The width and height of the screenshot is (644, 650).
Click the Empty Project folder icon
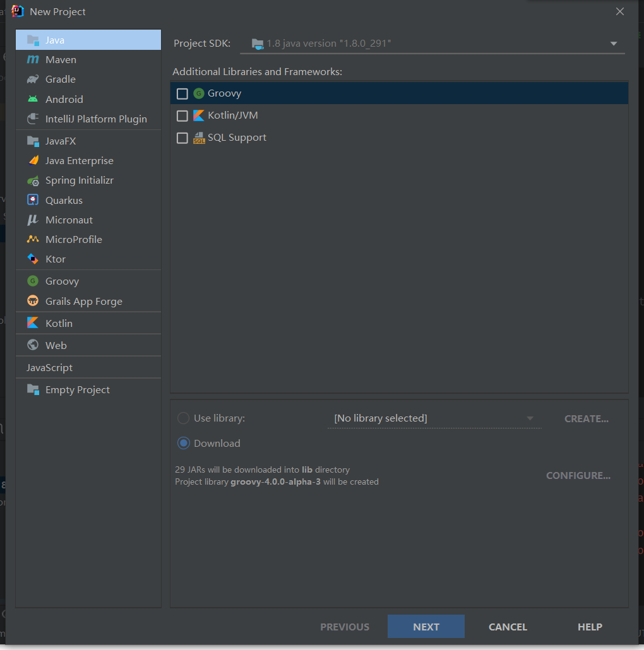tap(33, 389)
